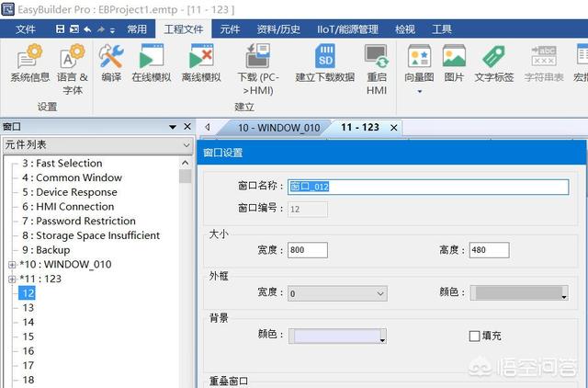Open the string table
The image size is (588, 388).
pos(544,63)
